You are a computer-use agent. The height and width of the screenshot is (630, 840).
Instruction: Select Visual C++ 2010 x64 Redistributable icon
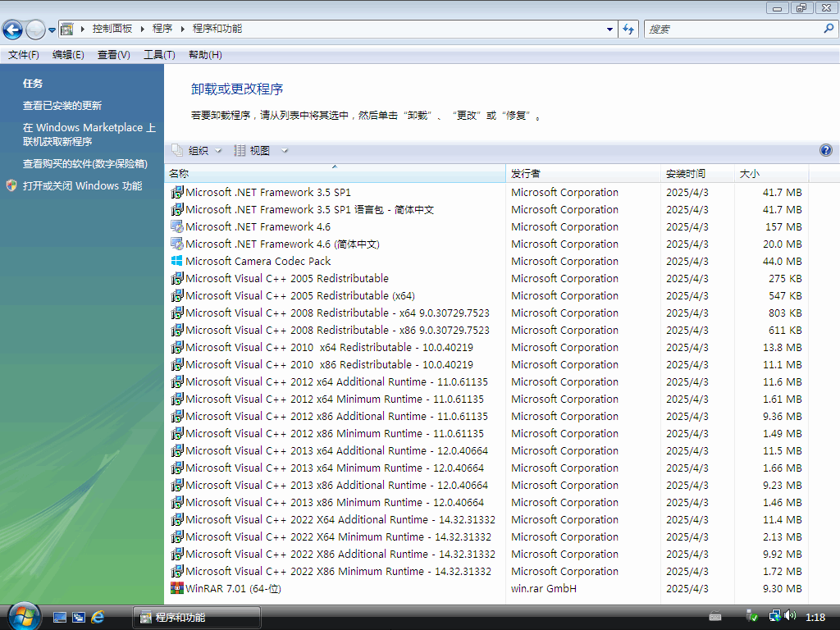(177, 347)
